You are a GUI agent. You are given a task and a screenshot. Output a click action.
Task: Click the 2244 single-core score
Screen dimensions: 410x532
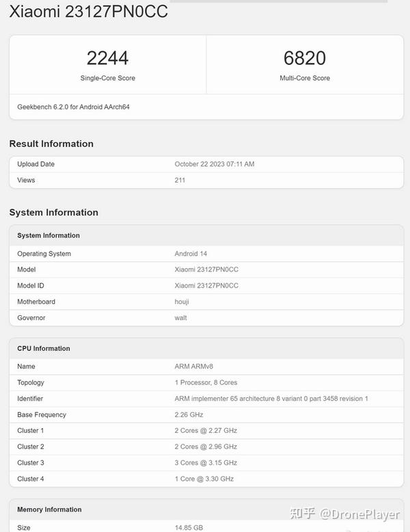[108, 58]
